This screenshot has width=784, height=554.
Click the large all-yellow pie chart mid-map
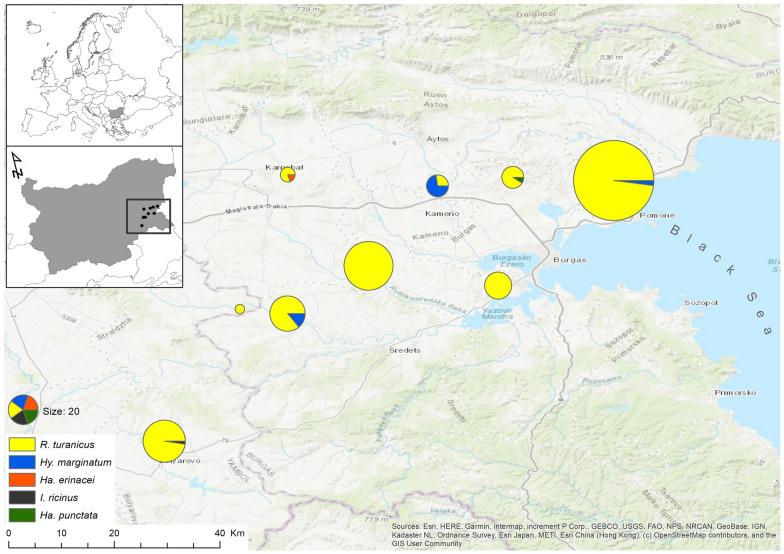click(x=368, y=266)
